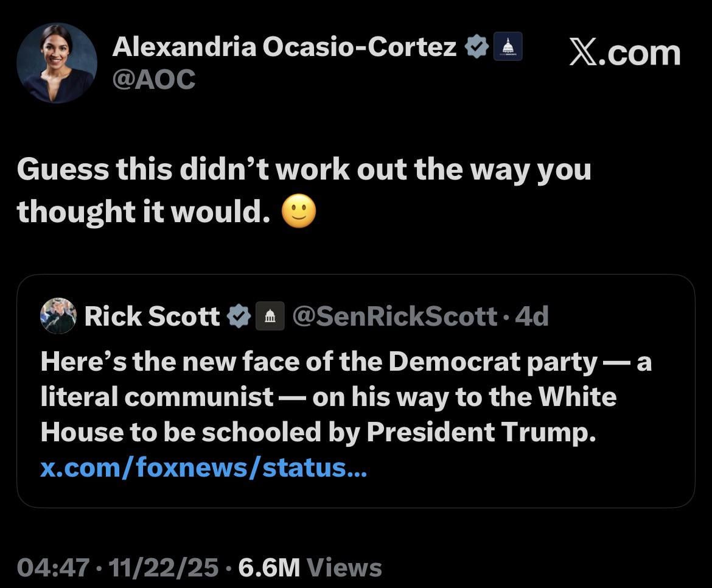Click the blue verified badge beside Ocasio-Cortez
Screen dimensions: 712x588
point(476,47)
